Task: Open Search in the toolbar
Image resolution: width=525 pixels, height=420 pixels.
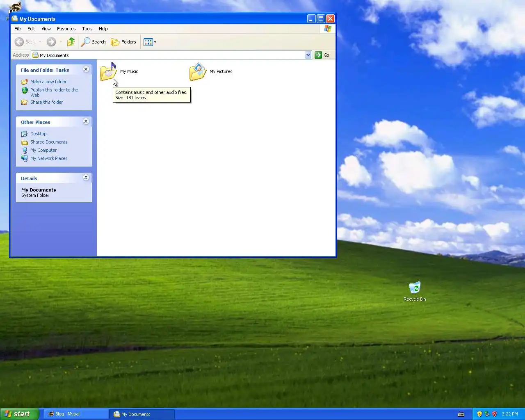Action: click(94, 42)
